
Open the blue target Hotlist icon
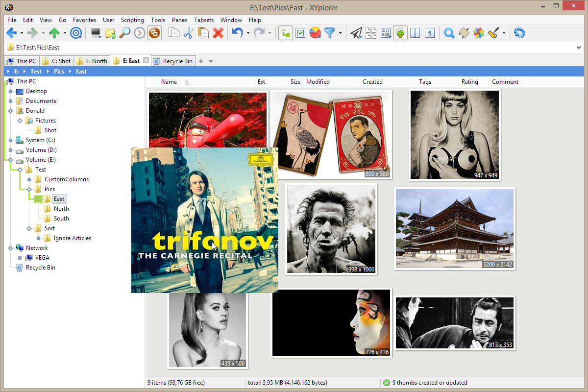point(76,33)
